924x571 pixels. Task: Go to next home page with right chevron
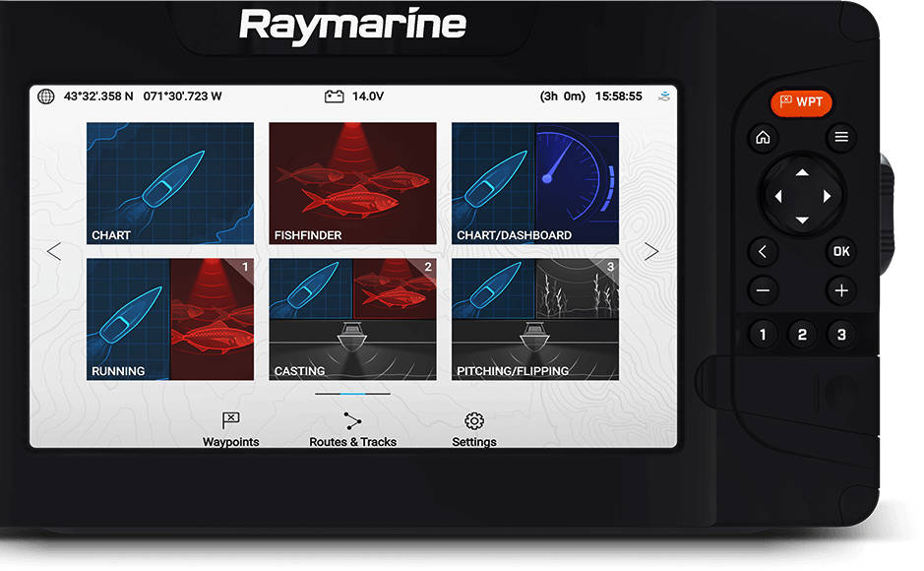tap(651, 252)
